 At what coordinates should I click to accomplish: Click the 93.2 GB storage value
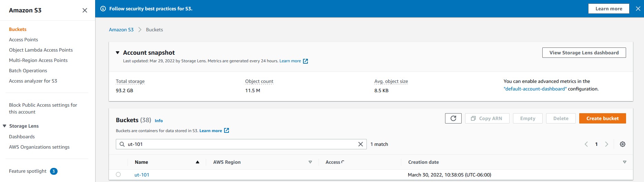(x=124, y=90)
